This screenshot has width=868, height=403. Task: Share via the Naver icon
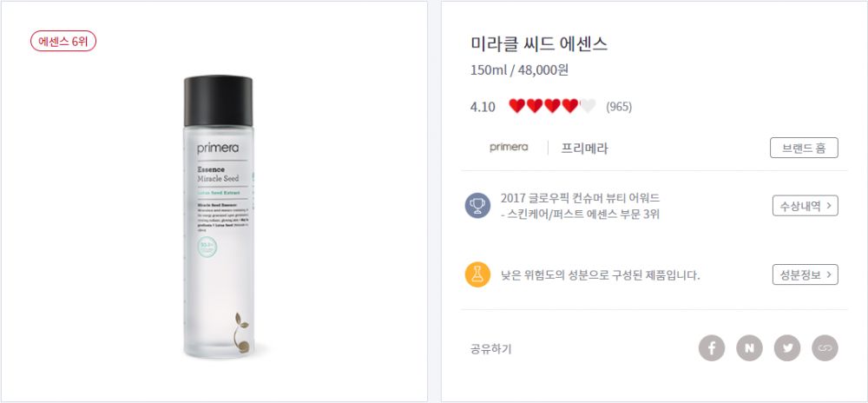coord(749,348)
